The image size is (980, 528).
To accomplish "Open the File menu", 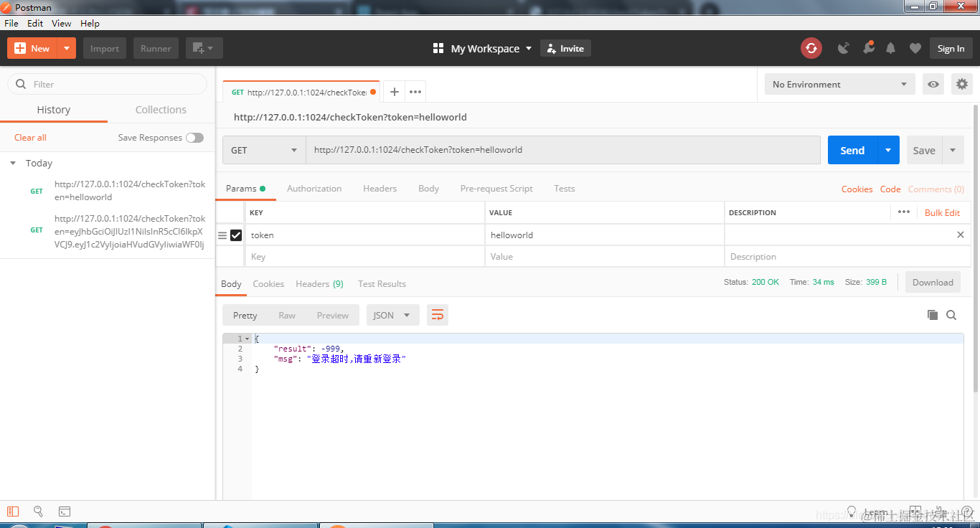I will pos(11,23).
